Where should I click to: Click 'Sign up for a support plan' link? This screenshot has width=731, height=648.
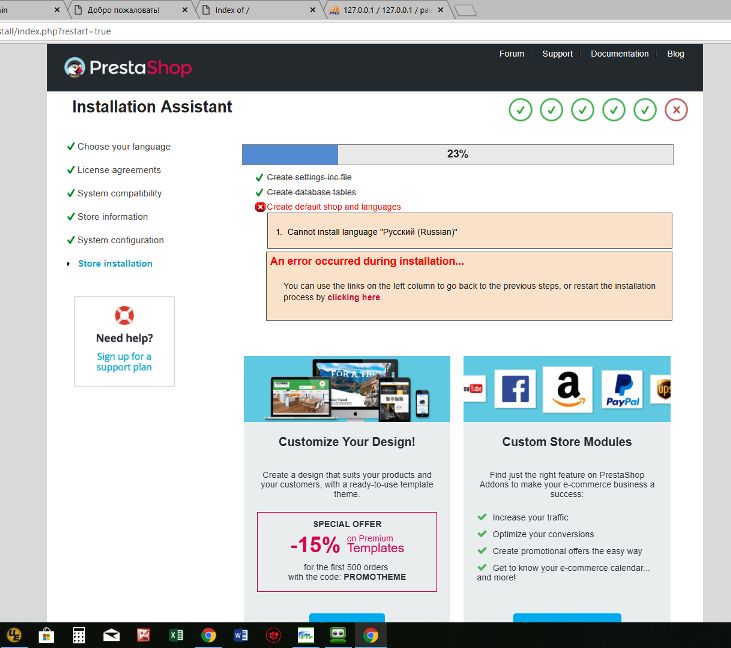(x=124, y=362)
